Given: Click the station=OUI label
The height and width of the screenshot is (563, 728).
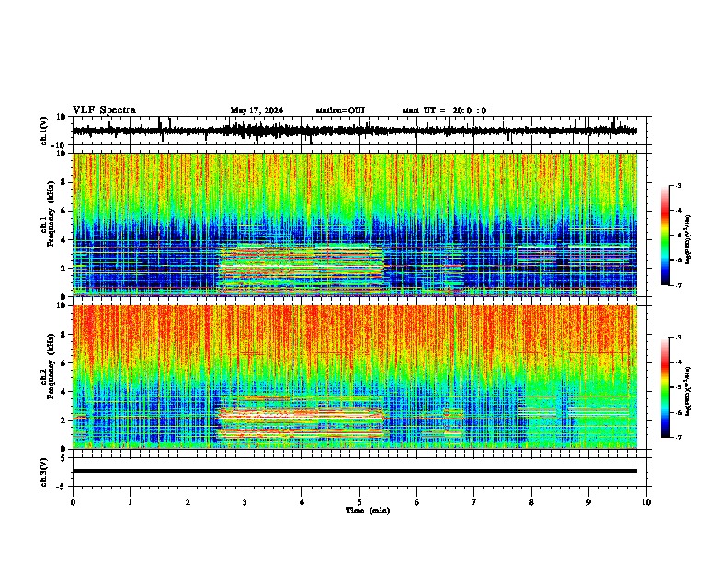Looking at the screenshot, I should 340,110.
